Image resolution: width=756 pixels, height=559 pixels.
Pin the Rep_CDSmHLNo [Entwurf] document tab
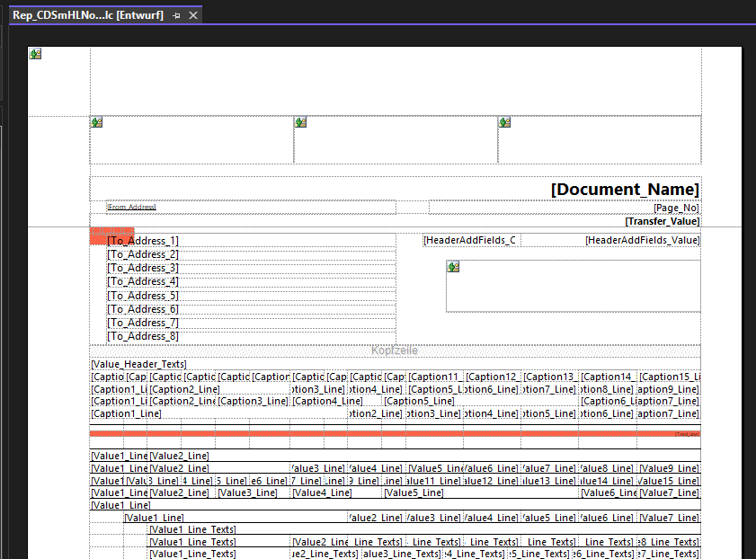click(176, 15)
